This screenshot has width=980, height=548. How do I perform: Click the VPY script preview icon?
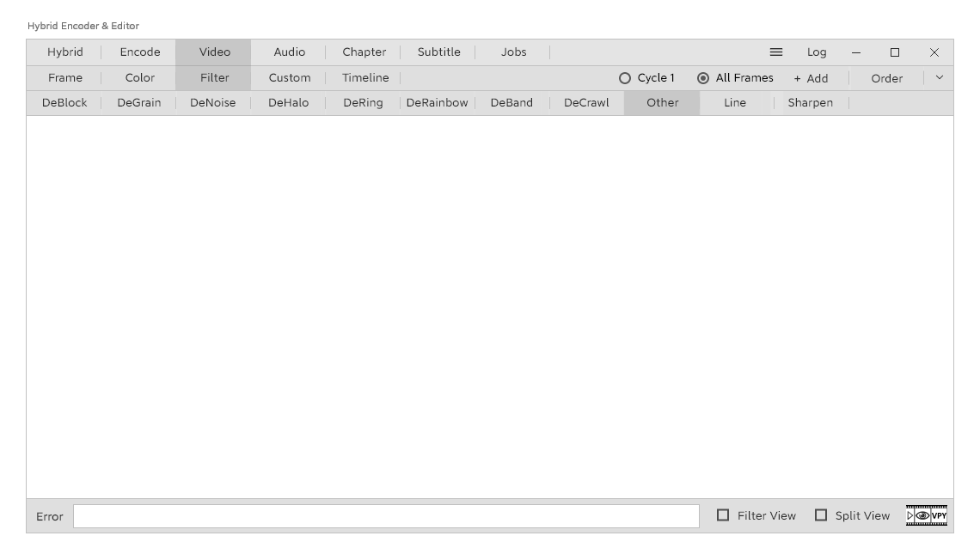[926, 515]
